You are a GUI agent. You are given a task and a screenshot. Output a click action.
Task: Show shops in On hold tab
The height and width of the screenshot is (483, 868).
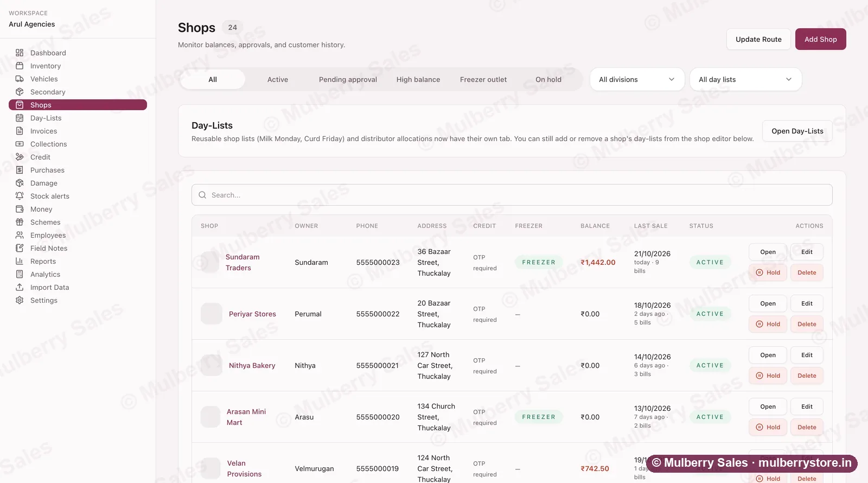click(548, 79)
